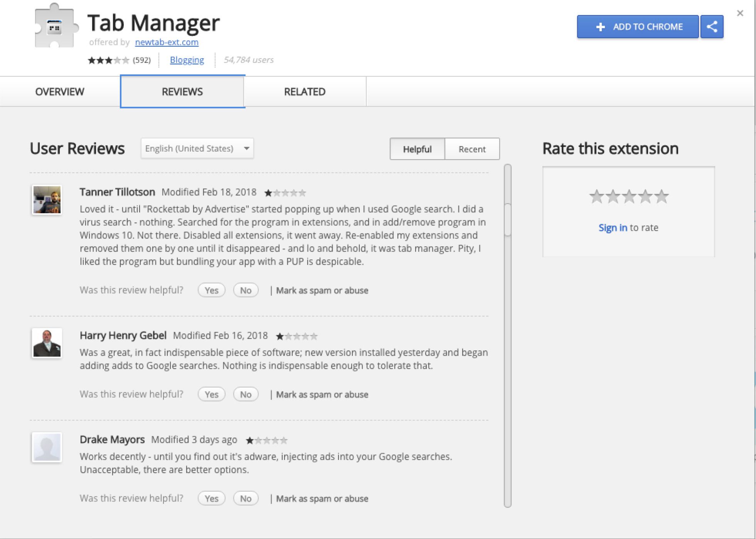The width and height of the screenshot is (756, 539).
Task: Click Harry Henry Gebel's avatar
Action: [x=47, y=343]
